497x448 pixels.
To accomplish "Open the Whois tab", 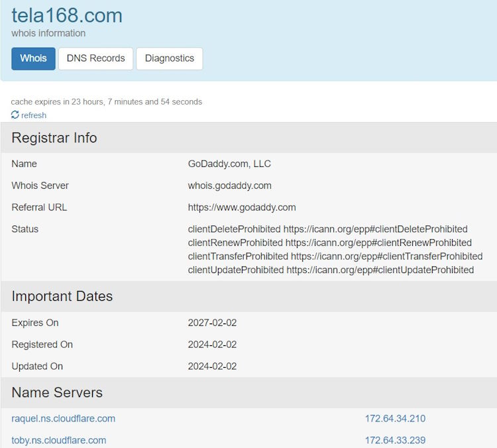I will pyautogui.click(x=33, y=59).
